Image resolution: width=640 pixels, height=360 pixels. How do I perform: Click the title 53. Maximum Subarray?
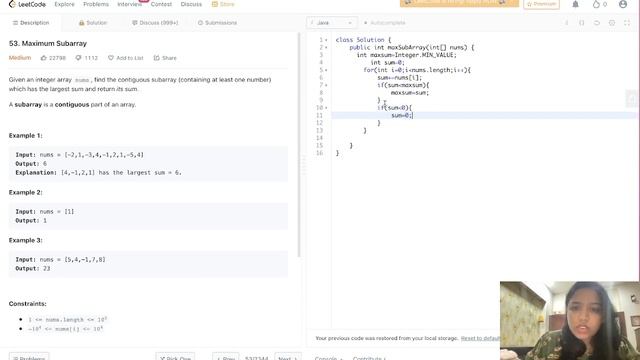point(48,43)
